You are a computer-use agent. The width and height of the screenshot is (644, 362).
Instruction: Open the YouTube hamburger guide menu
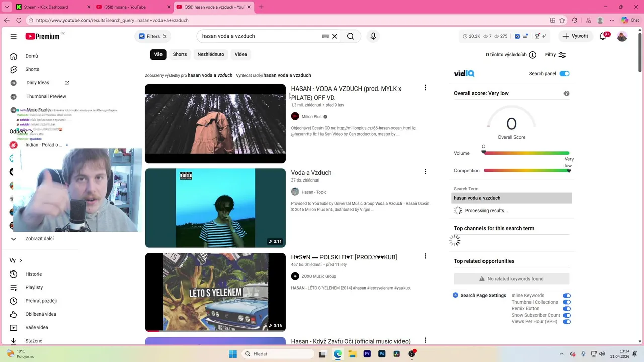coord(14,36)
